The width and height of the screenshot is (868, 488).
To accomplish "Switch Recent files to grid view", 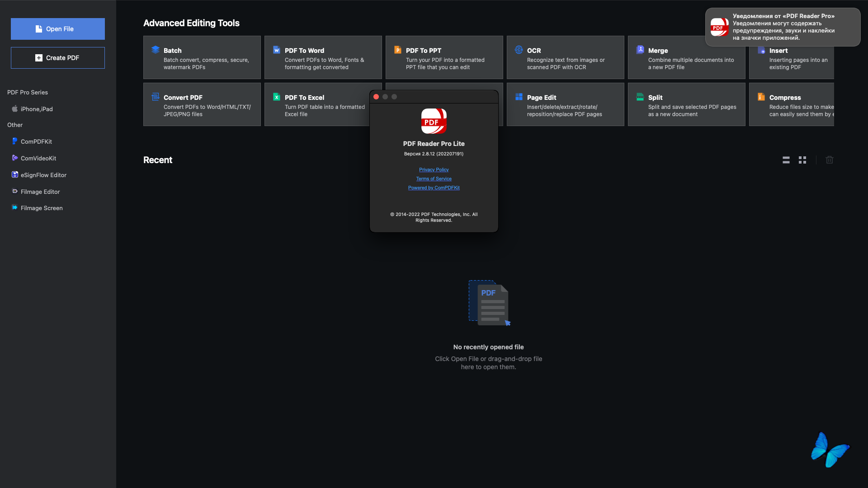I will pos(802,160).
